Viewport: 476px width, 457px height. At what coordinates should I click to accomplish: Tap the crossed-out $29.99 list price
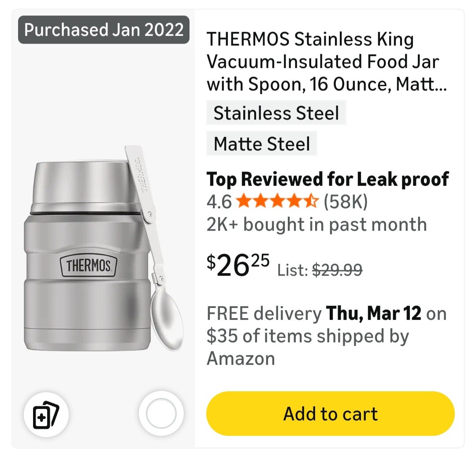(337, 269)
